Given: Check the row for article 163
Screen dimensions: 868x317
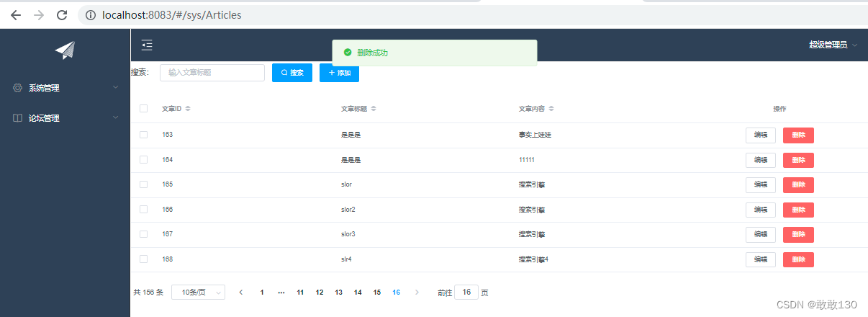Looking at the screenshot, I should coord(144,135).
